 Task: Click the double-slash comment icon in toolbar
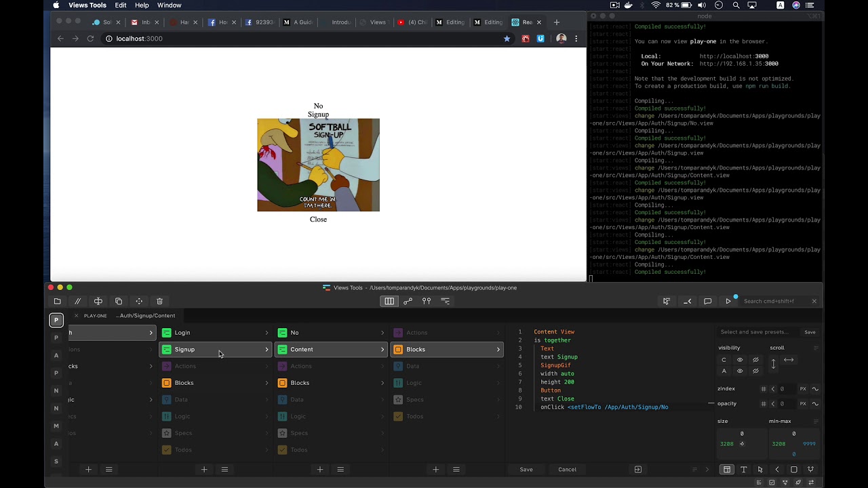click(x=77, y=301)
